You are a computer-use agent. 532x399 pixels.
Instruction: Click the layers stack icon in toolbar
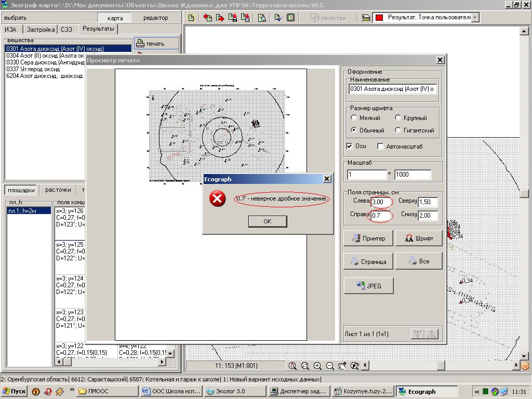click(366, 18)
